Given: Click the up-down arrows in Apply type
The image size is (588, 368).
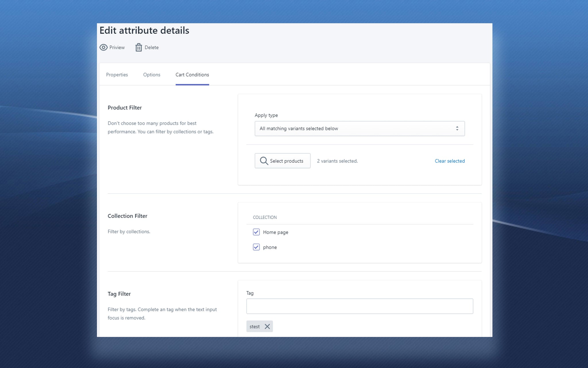Looking at the screenshot, I should pos(457,129).
